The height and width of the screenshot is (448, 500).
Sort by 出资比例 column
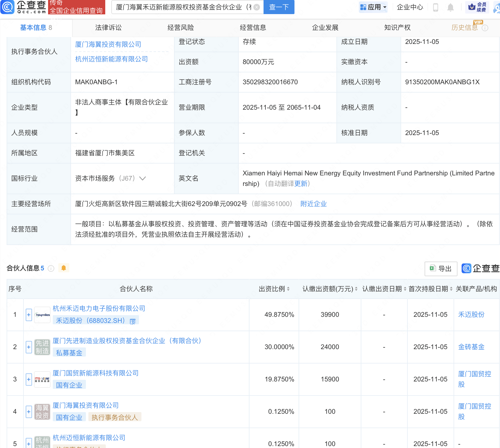(x=288, y=289)
